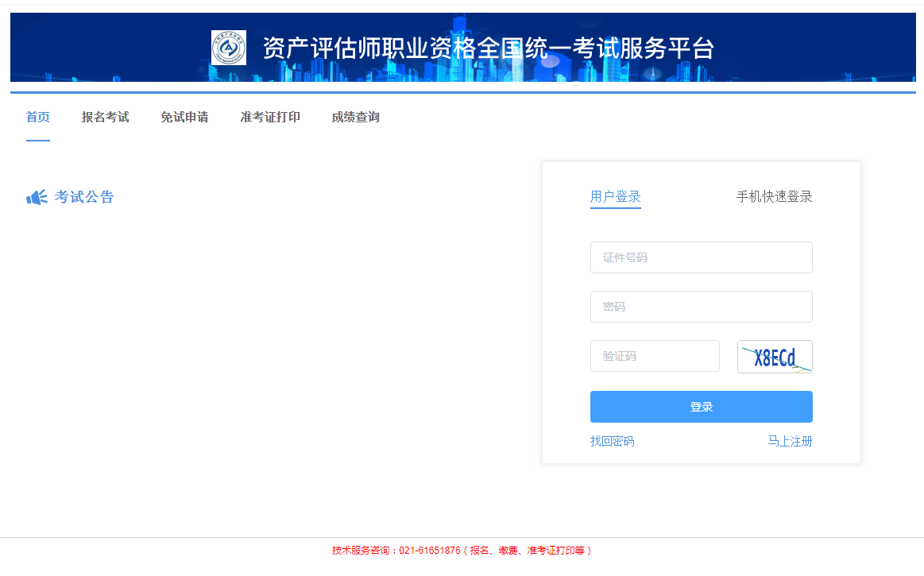Open the 免试申请 navigation item
The height and width of the screenshot is (576, 924).
click(184, 118)
